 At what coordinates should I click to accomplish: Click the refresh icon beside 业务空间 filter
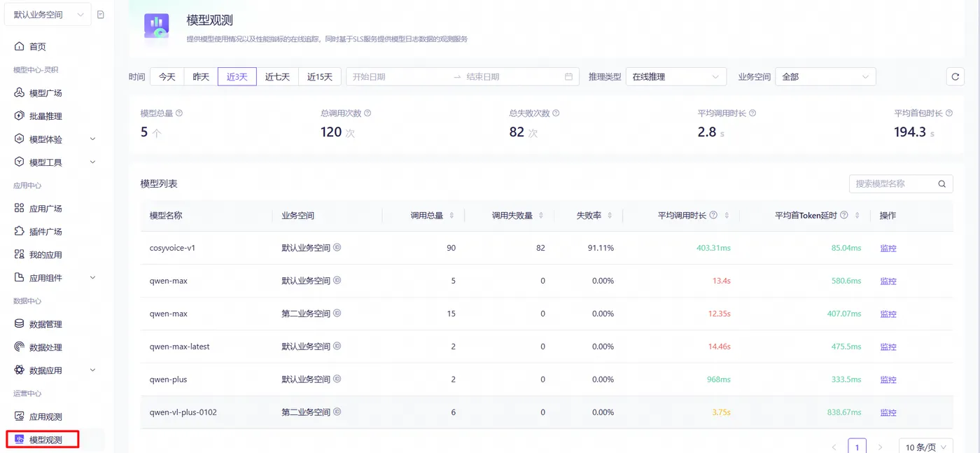(x=955, y=77)
